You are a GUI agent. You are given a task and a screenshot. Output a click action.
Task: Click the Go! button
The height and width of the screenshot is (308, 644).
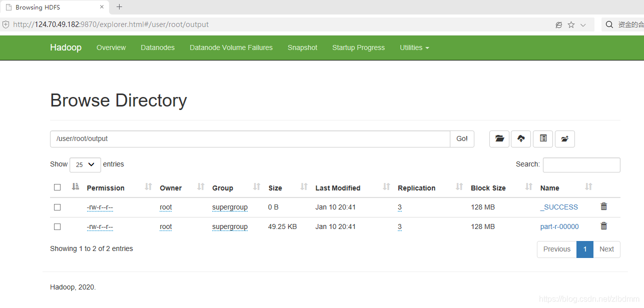pos(462,139)
